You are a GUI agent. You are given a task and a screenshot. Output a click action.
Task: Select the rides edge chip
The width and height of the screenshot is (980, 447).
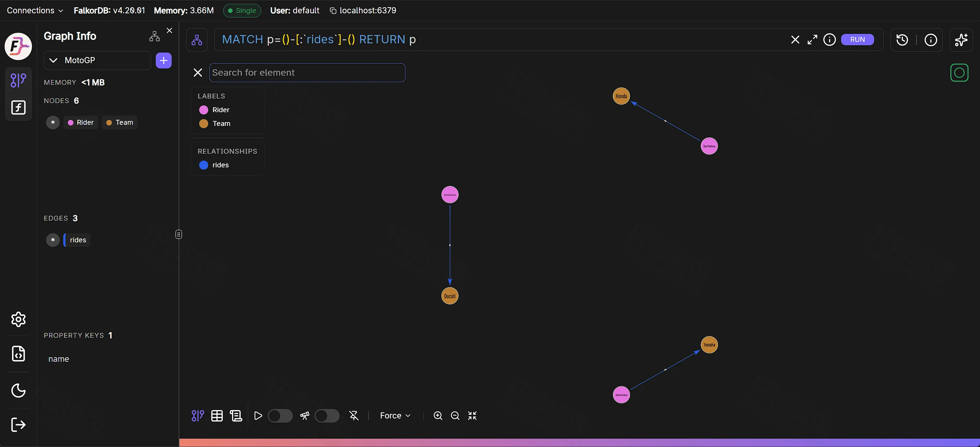click(x=77, y=240)
